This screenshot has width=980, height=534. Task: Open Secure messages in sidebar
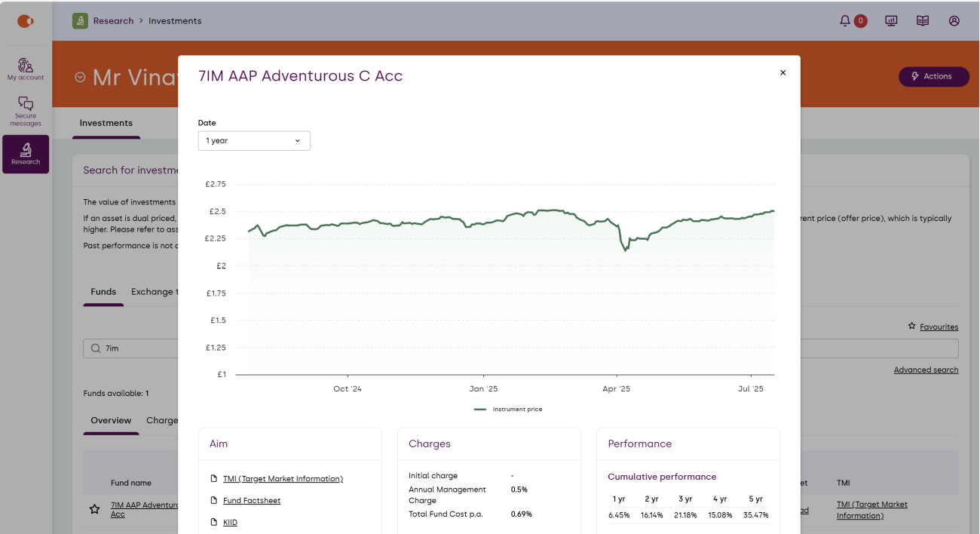pos(26,111)
